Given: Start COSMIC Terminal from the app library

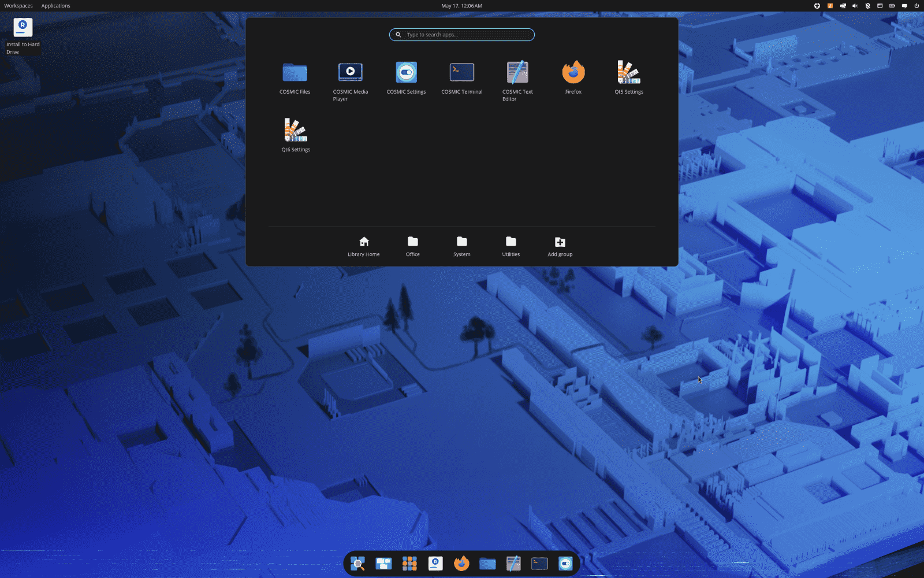Looking at the screenshot, I should (x=462, y=78).
